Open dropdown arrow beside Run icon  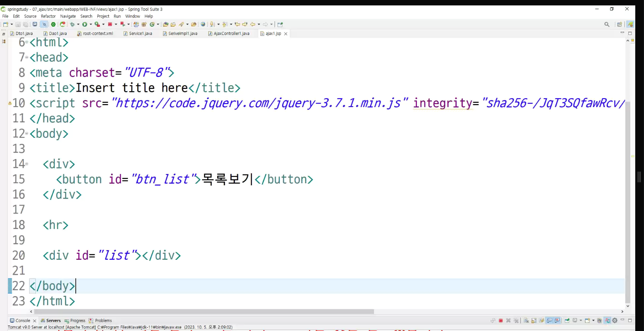(91, 24)
